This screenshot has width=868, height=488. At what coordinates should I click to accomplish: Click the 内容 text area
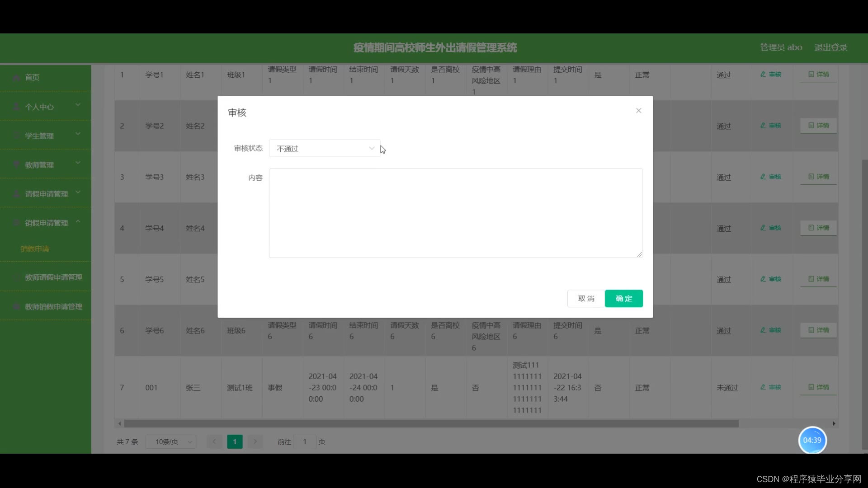click(x=456, y=213)
